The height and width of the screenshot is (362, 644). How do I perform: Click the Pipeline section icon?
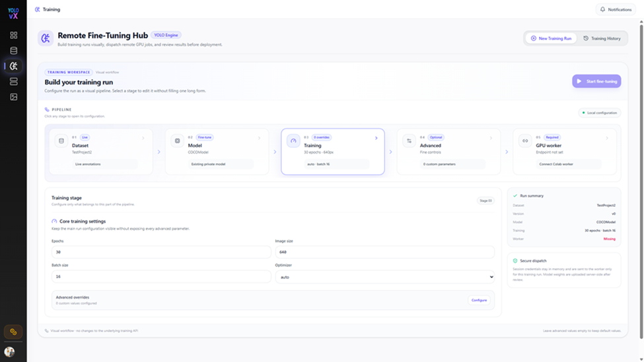click(47, 110)
